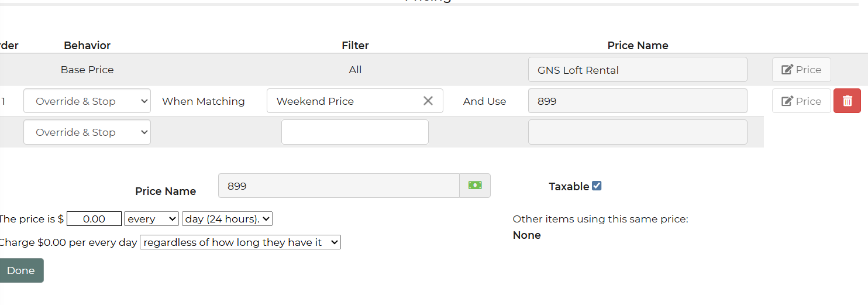Click the red trash delete icon
The width and height of the screenshot is (868, 305).
coord(847,101)
